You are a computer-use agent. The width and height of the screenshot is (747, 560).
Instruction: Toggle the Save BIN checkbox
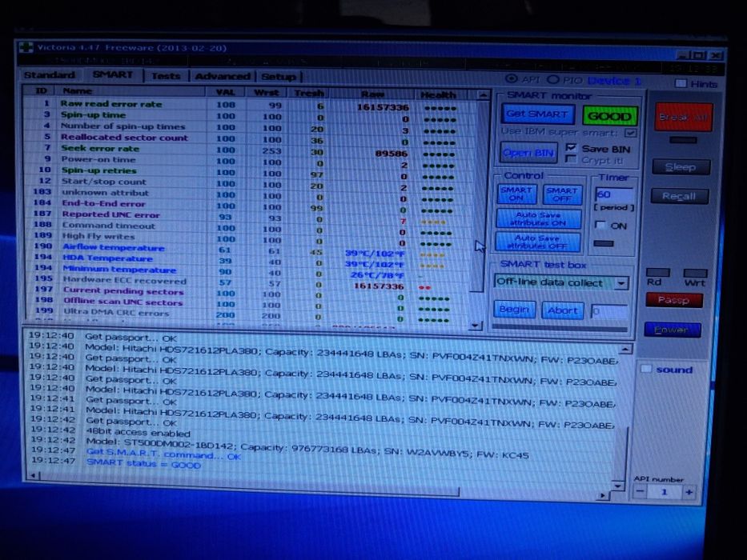[x=571, y=148]
